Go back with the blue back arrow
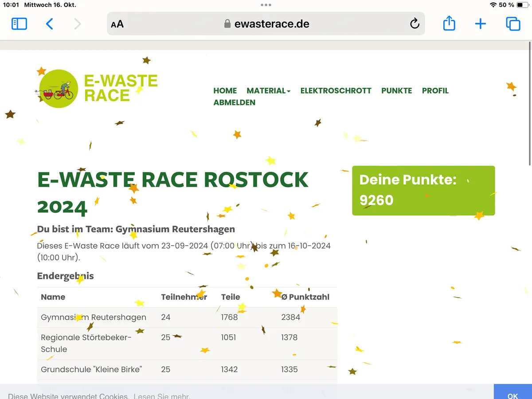The image size is (532, 399). pos(50,24)
